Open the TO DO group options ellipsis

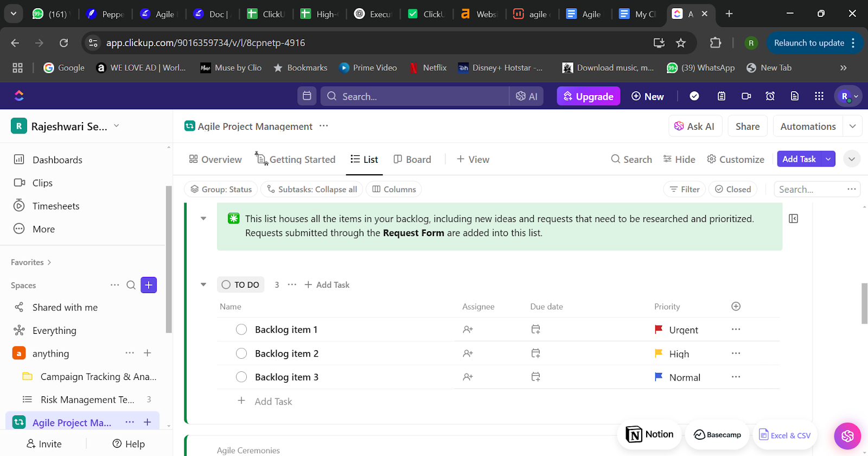tap(292, 284)
